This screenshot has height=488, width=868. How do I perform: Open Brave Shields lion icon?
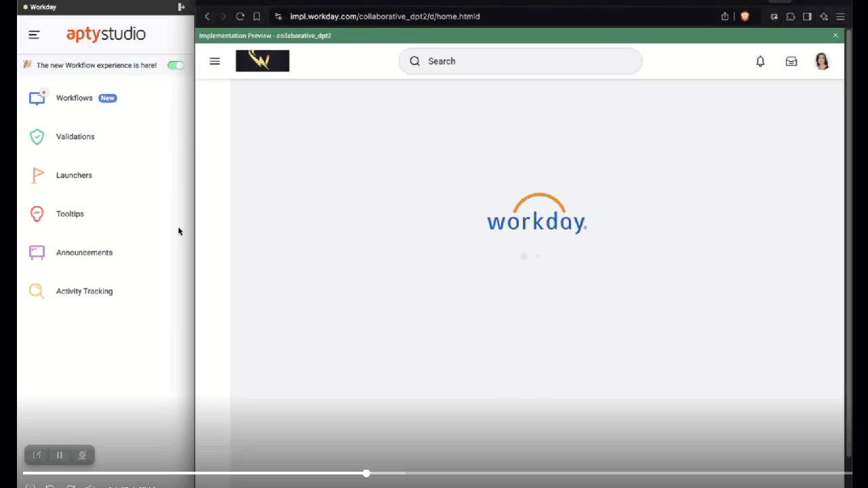click(745, 16)
